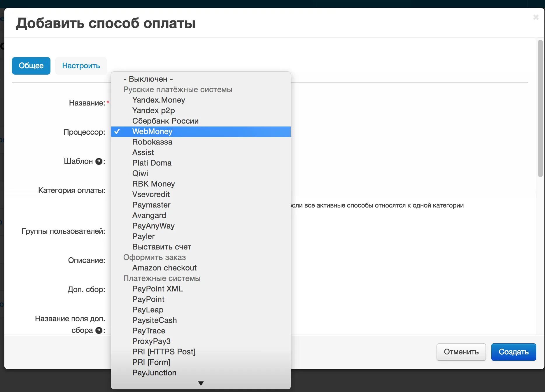Choose the highlighted WebMoney option
Screen dimensions: 545x392
pos(201,131)
